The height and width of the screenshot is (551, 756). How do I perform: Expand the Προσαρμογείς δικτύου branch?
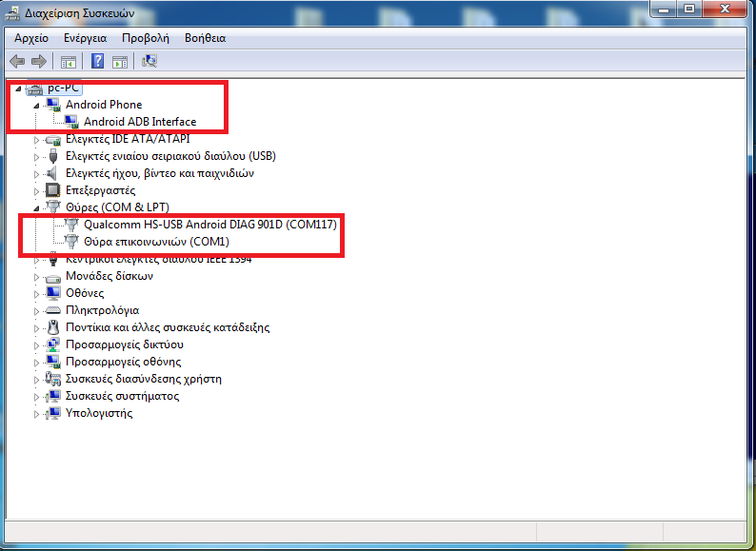[36, 345]
